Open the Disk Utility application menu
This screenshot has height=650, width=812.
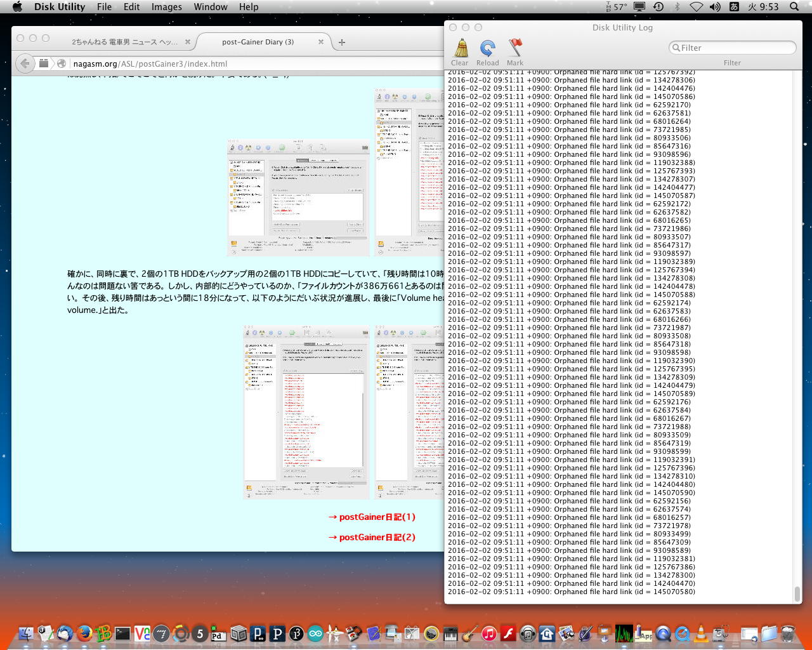click(60, 7)
